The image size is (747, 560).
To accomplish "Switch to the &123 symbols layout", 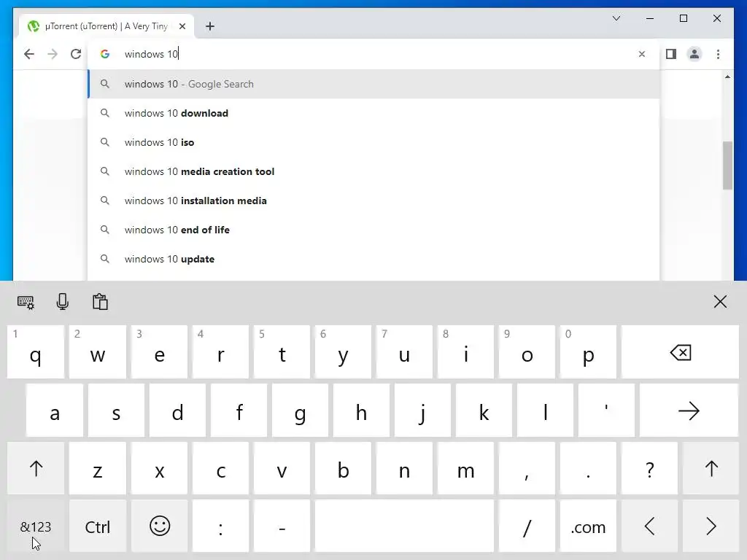I will tap(36, 526).
